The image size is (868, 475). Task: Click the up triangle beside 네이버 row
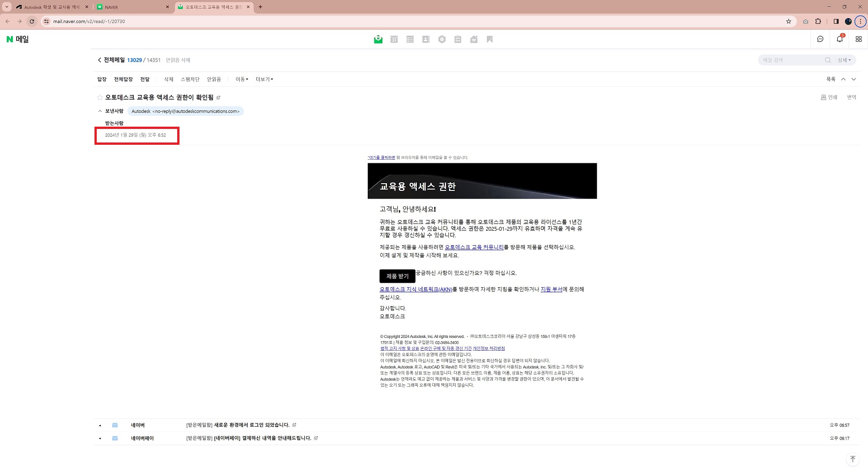[100, 425]
